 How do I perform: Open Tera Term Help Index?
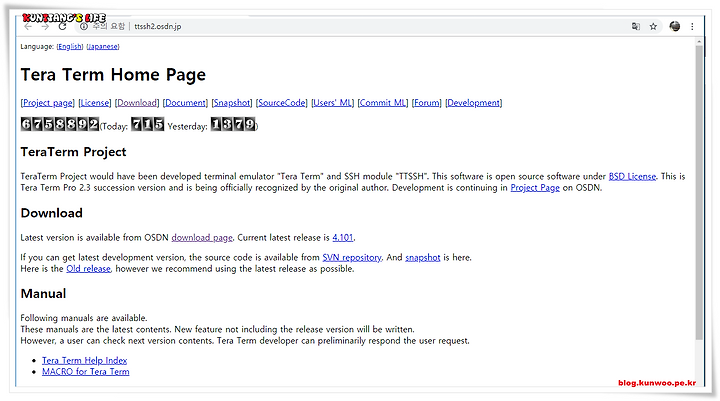coord(84,361)
